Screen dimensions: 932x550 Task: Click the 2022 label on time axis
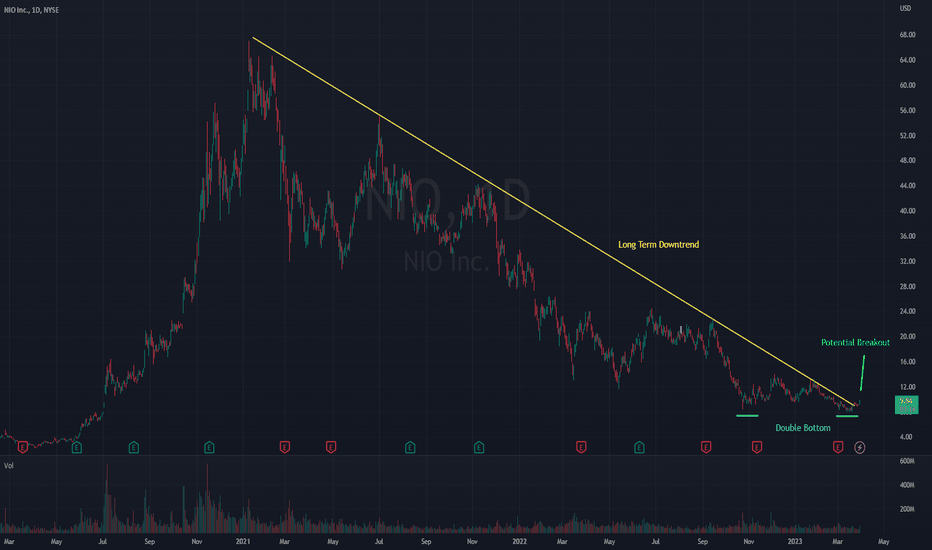click(519, 542)
